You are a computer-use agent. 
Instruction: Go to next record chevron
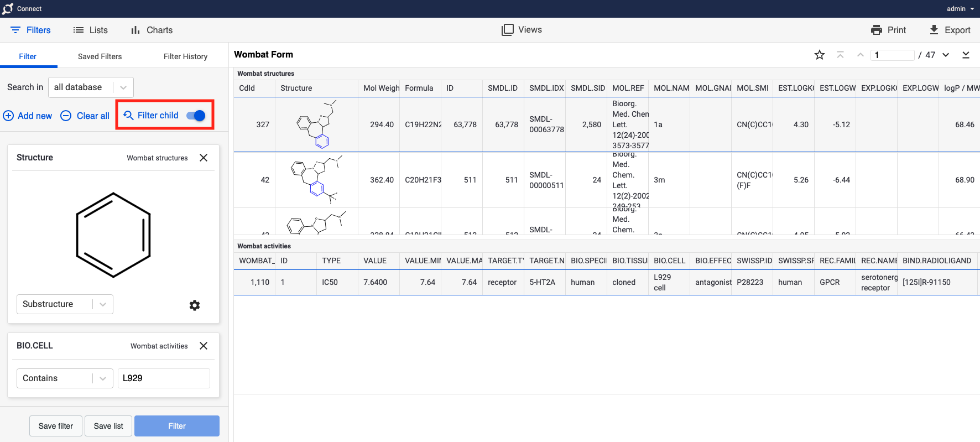tap(946, 55)
